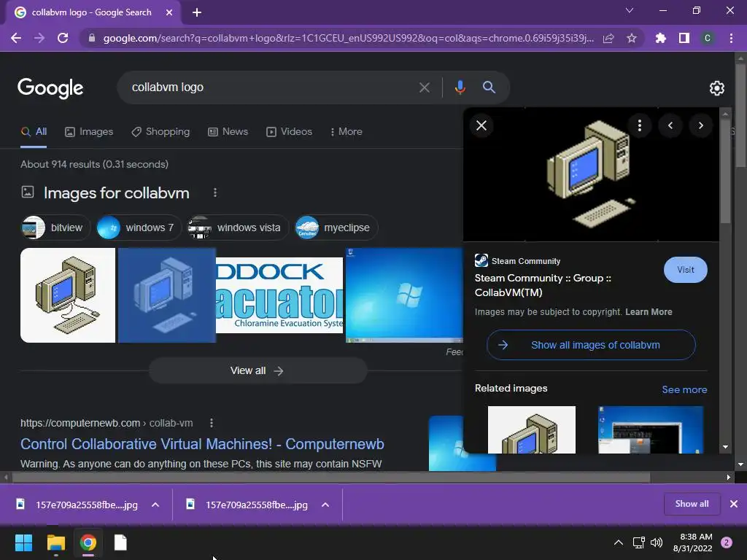The height and width of the screenshot is (560, 747).
Task: Submit search with the magnifier icon
Action: 489,87
